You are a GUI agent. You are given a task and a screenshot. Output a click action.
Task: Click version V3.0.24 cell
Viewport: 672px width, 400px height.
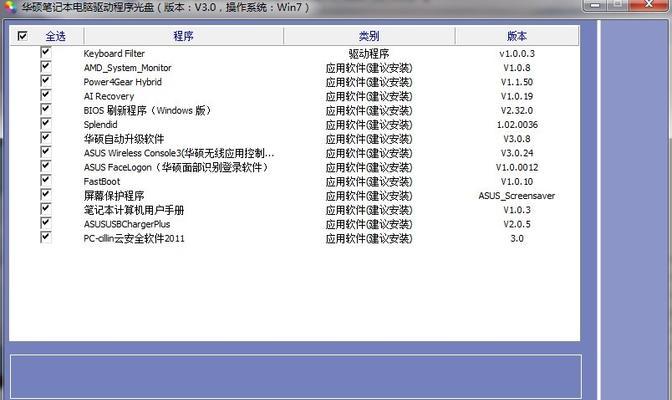pyautogui.click(x=517, y=153)
